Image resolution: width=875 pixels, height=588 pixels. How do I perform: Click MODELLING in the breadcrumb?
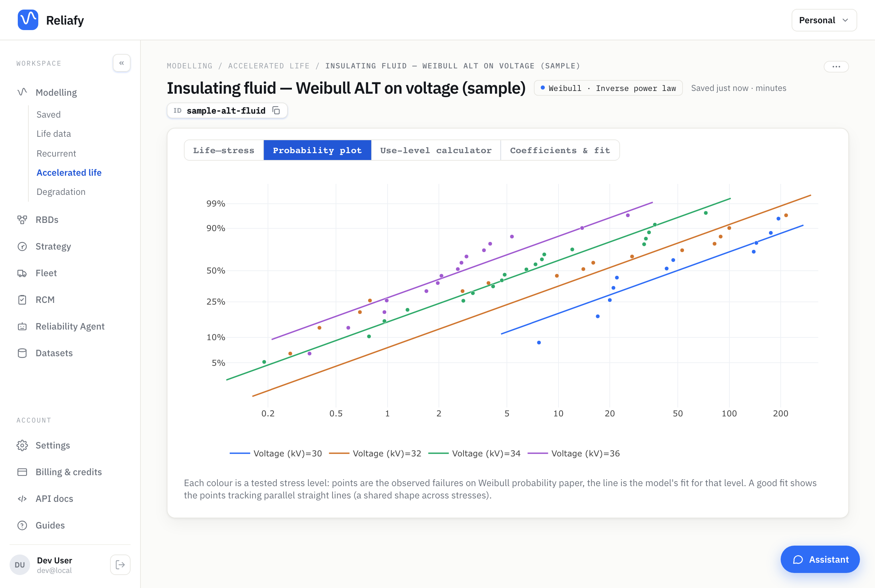tap(189, 66)
